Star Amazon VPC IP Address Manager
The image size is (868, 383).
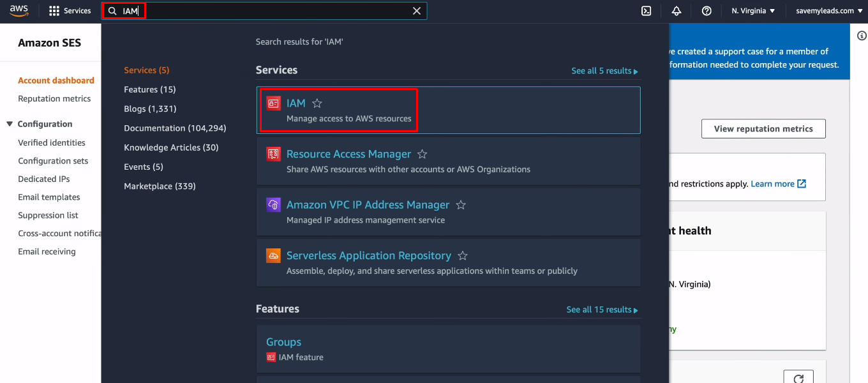[x=461, y=206]
